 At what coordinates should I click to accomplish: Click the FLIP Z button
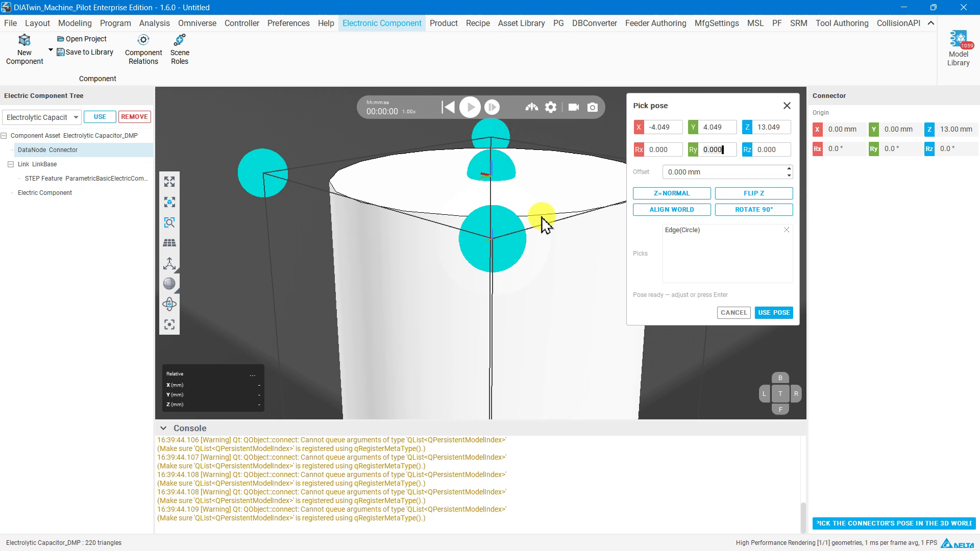click(754, 193)
